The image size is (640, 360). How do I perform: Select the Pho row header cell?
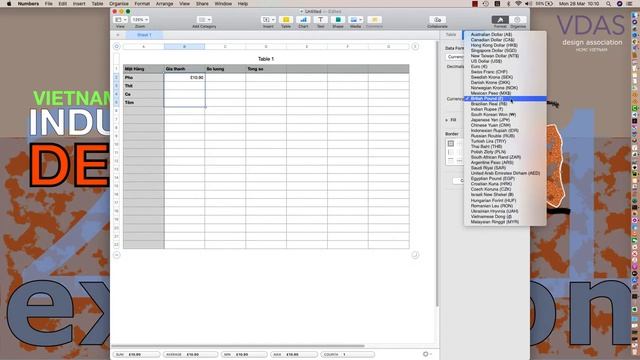[144, 78]
